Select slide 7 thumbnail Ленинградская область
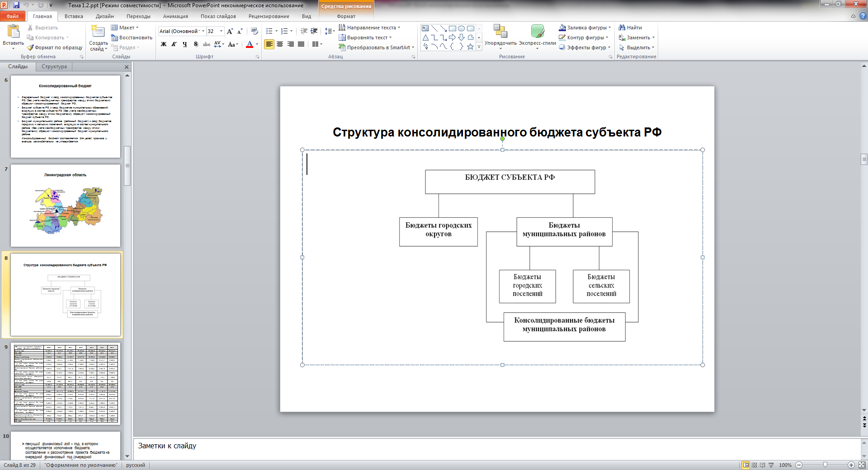This screenshot has width=868, height=470. (x=66, y=206)
